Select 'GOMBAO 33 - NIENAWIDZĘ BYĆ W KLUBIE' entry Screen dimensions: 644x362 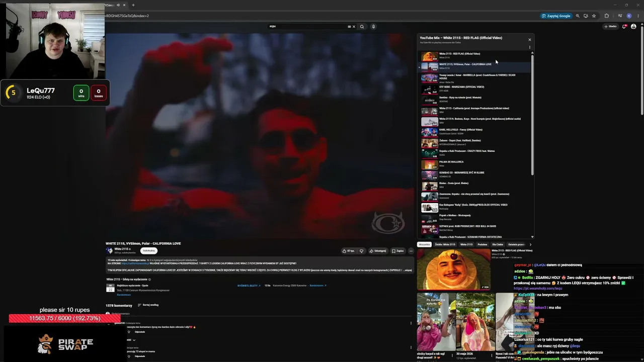point(475,174)
